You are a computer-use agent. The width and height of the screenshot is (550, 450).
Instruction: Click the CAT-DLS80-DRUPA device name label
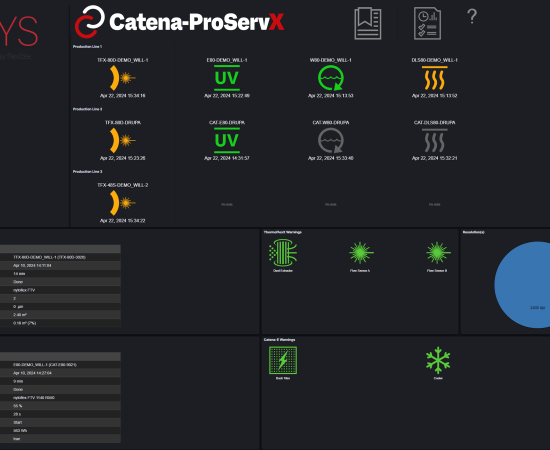click(434, 122)
